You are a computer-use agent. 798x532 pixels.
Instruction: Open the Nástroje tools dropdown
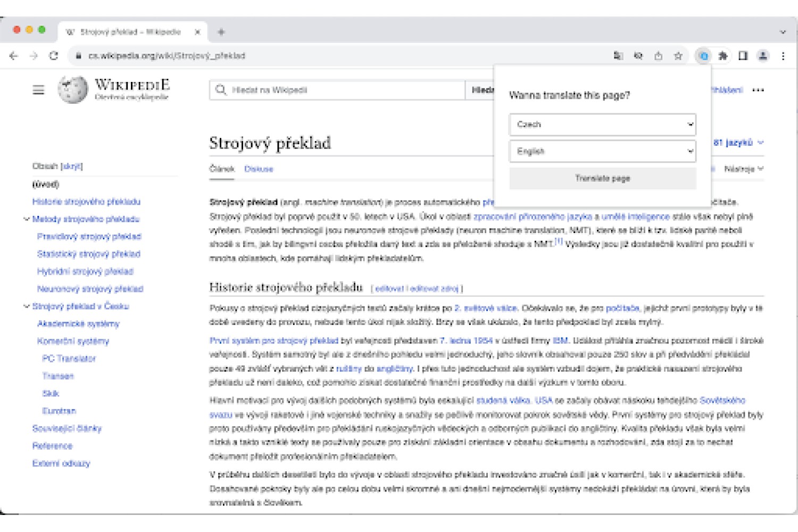pyautogui.click(x=743, y=169)
